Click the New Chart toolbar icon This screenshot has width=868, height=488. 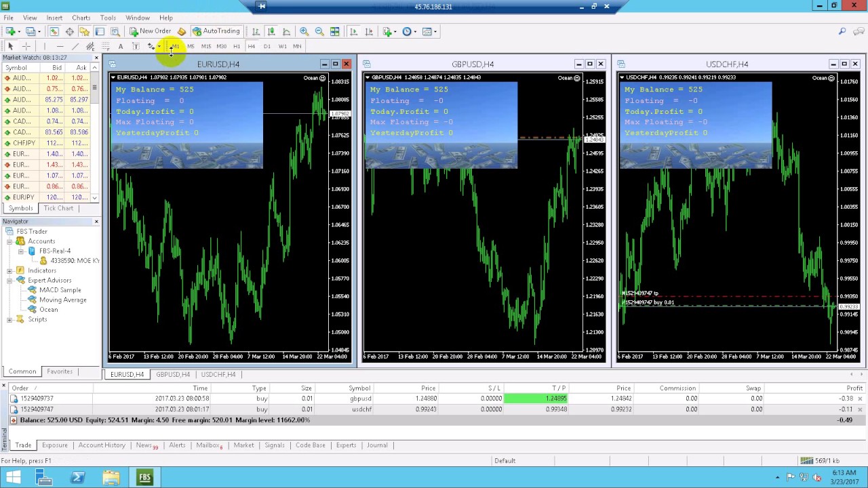(x=11, y=31)
